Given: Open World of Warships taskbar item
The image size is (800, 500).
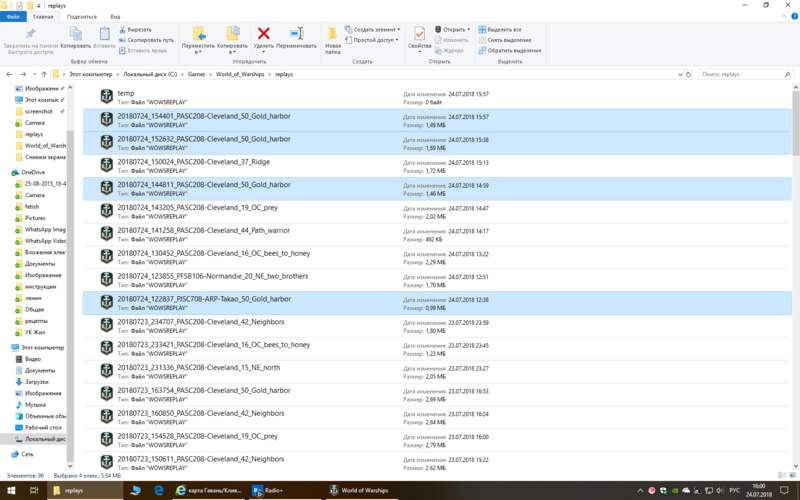Looking at the screenshot, I should click(x=359, y=490).
